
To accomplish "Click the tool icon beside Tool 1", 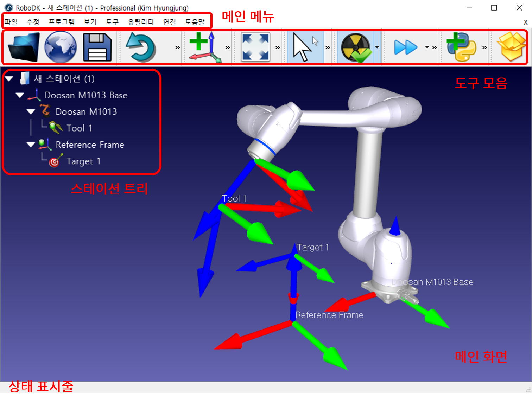I will point(56,128).
